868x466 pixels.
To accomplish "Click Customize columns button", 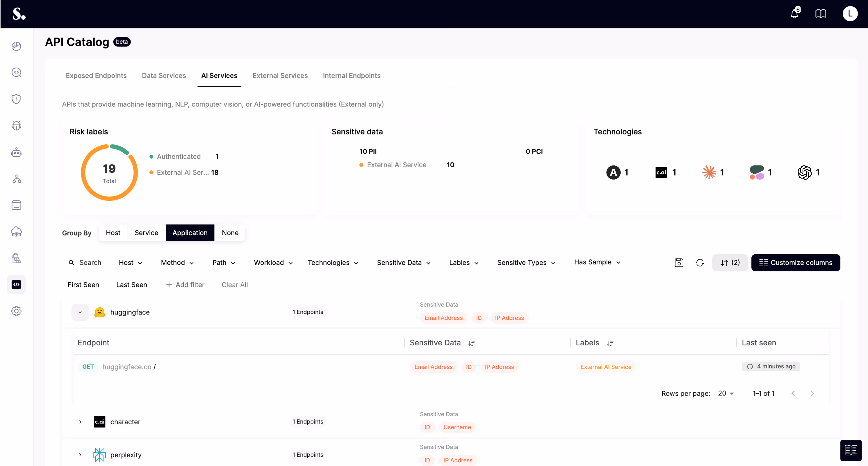I will tap(795, 263).
